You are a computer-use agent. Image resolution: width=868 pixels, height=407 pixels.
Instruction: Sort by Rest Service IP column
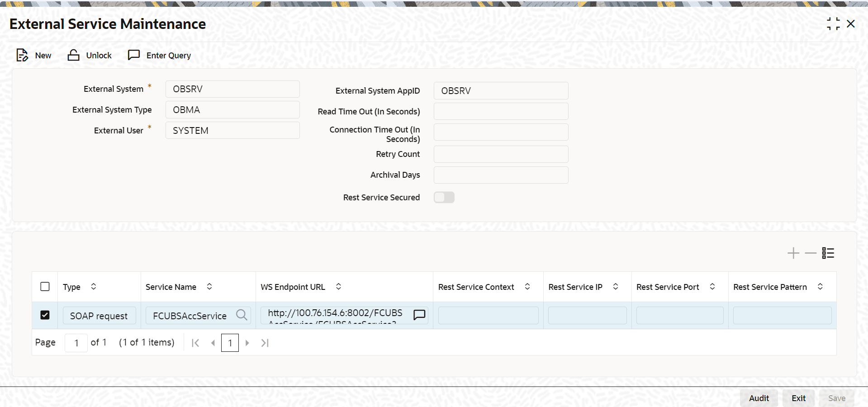[x=616, y=286]
